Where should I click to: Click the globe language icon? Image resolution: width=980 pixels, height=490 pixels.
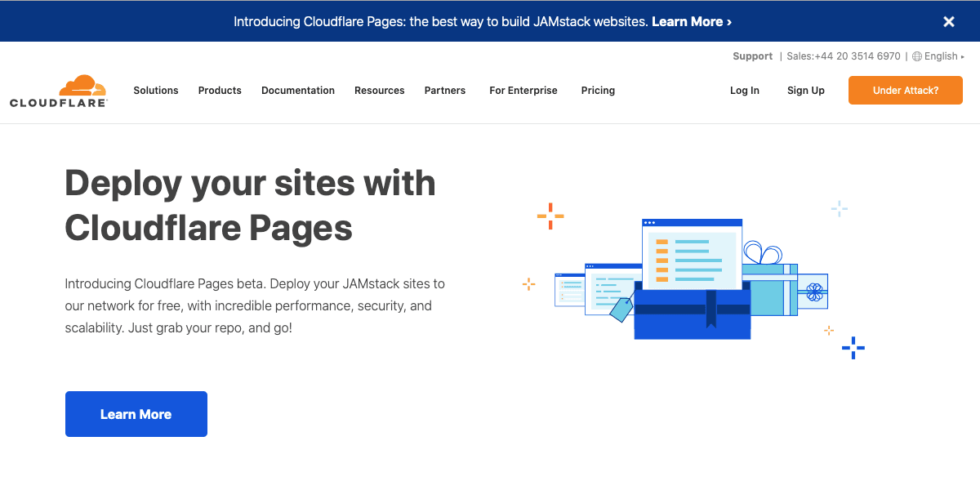click(x=917, y=56)
